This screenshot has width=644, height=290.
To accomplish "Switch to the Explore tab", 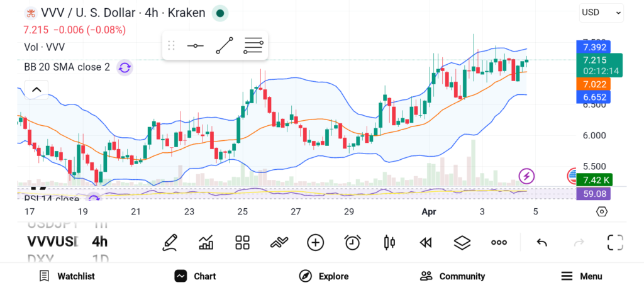I will [x=324, y=276].
